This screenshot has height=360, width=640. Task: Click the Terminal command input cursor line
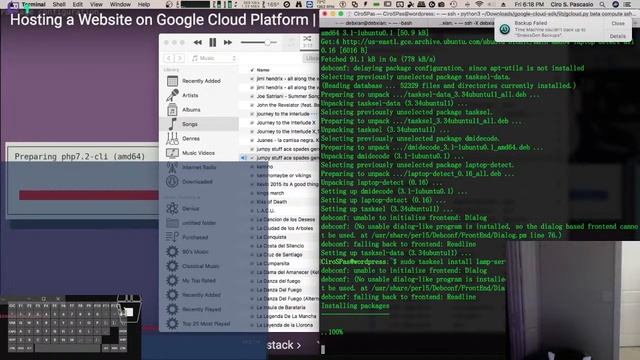point(323,349)
